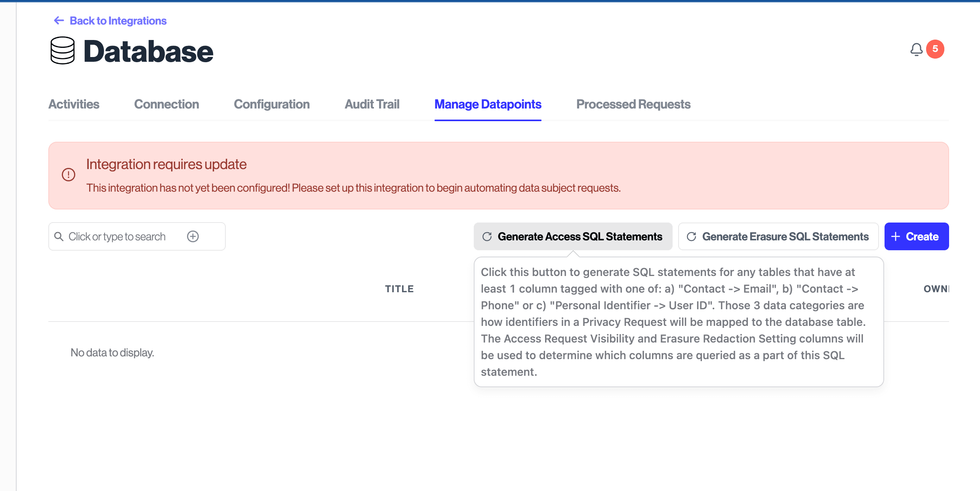Screen dimensions: 980x491
Task: Open the Activities tab
Action: tap(74, 104)
